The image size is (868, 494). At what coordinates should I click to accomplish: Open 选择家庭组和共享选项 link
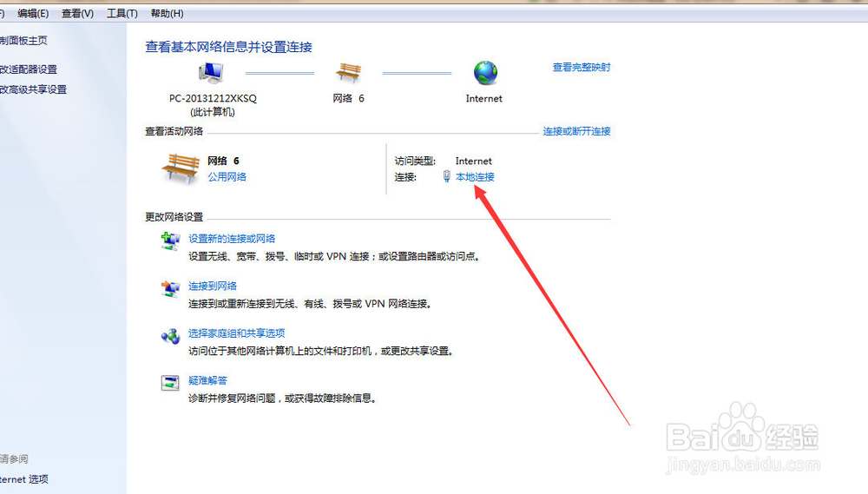coord(236,333)
